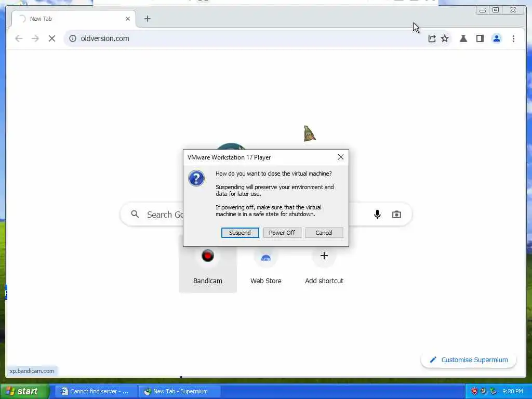Click the magnifier icon in the search box
532x399 pixels.
tap(135, 214)
